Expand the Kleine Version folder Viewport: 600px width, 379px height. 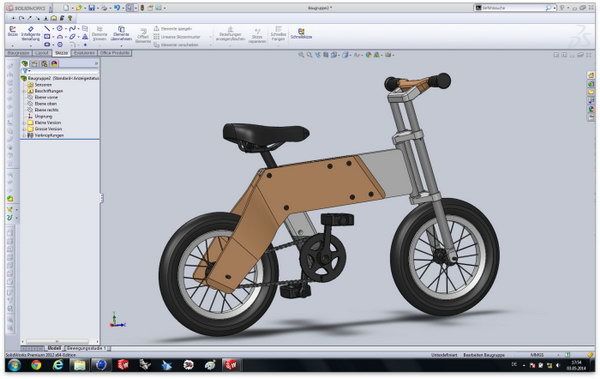(24, 123)
